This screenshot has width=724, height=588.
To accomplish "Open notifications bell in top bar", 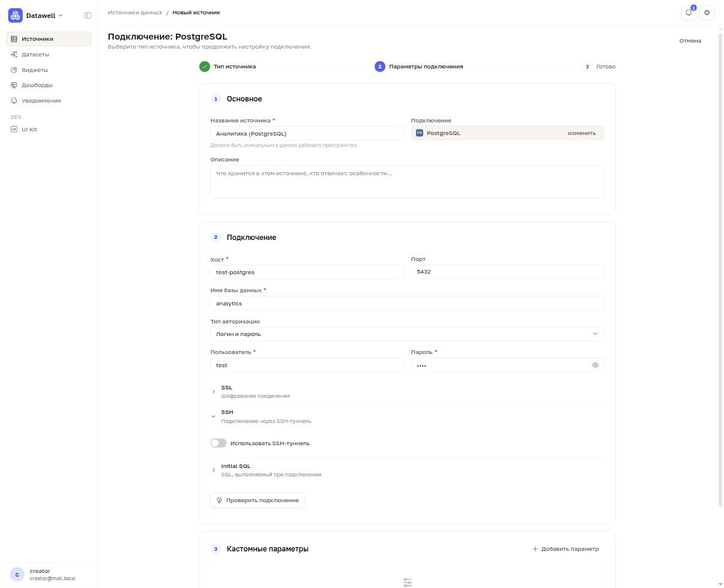I will pyautogui.click(x=689, y=13).
